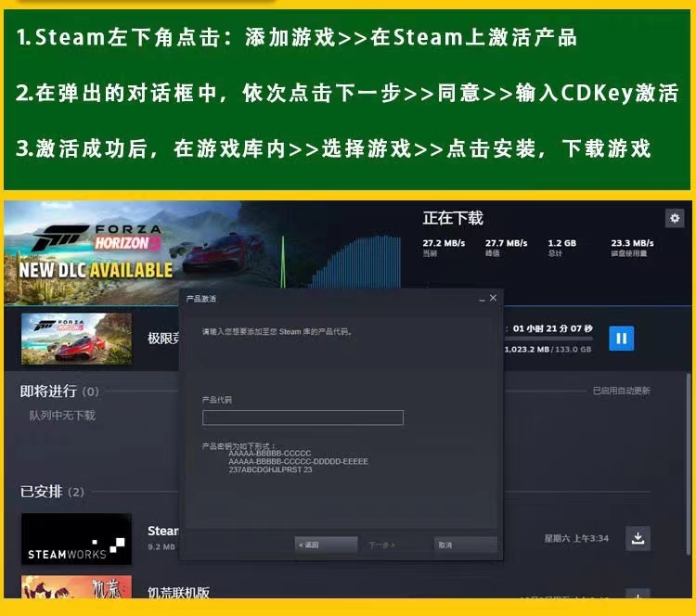Click the '1.2 GB' total value
This screenshot has height=616, width=696.
click(x=562, y=243)
